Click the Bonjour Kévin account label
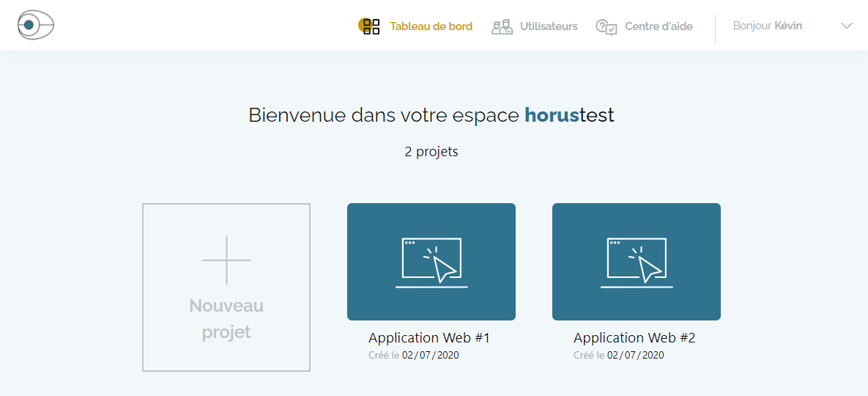This screenshot has height=396, width=868. (x=767, y=26)
